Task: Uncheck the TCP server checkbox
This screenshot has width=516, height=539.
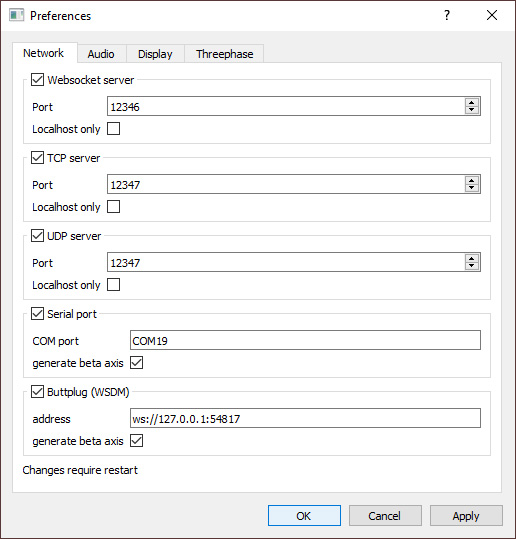Action: pyautogui.click(x=37, y=158)
